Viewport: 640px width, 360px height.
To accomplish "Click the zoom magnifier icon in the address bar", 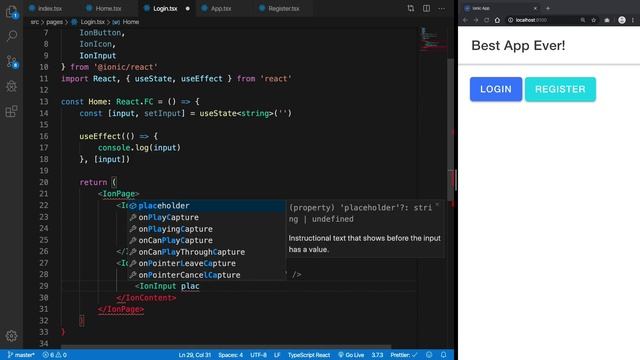I will pyautogui.click(x=583, y=20).
